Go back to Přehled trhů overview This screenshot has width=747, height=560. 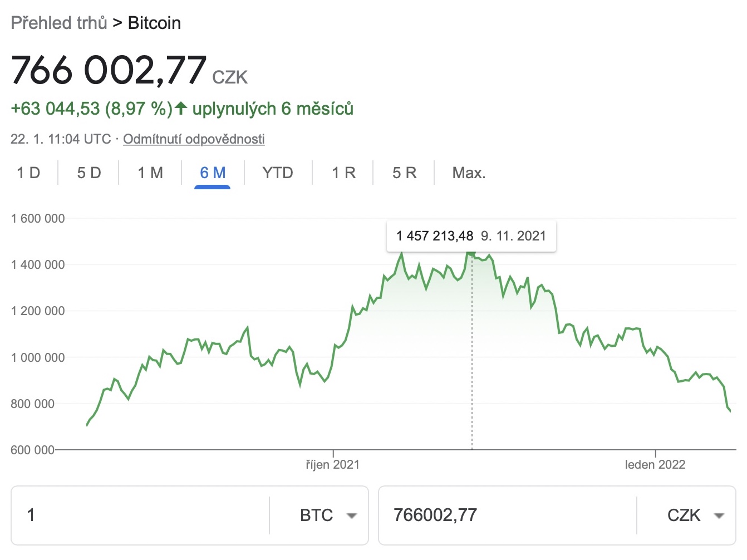[x=59, y=23]
